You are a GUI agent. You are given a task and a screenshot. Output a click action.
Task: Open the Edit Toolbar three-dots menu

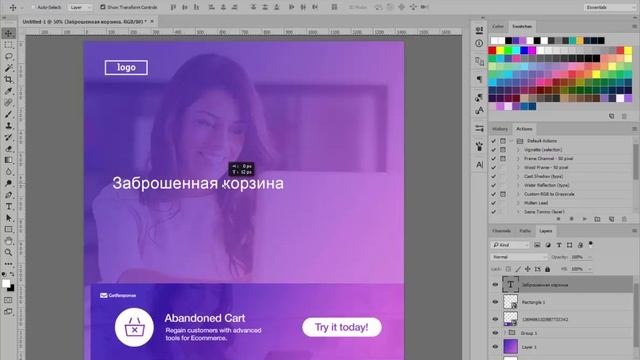pyautogui.click(x=8, y=264)
